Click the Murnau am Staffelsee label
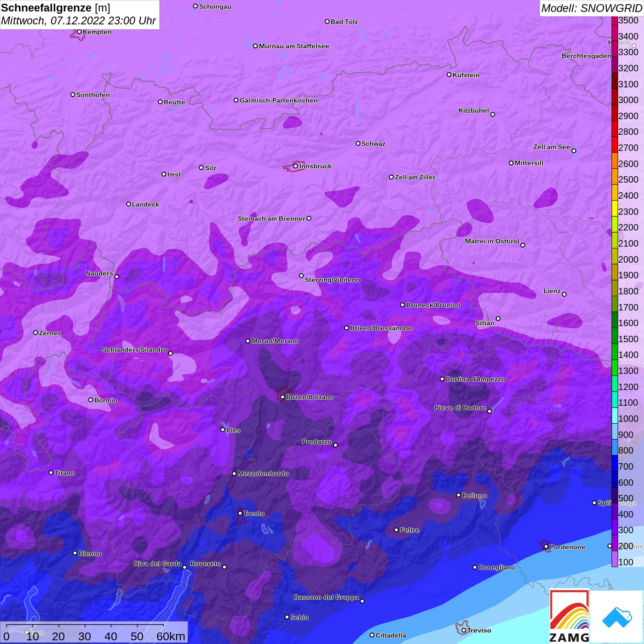The image size is (644, 644). pyautogui.click(x=294, y=46)
